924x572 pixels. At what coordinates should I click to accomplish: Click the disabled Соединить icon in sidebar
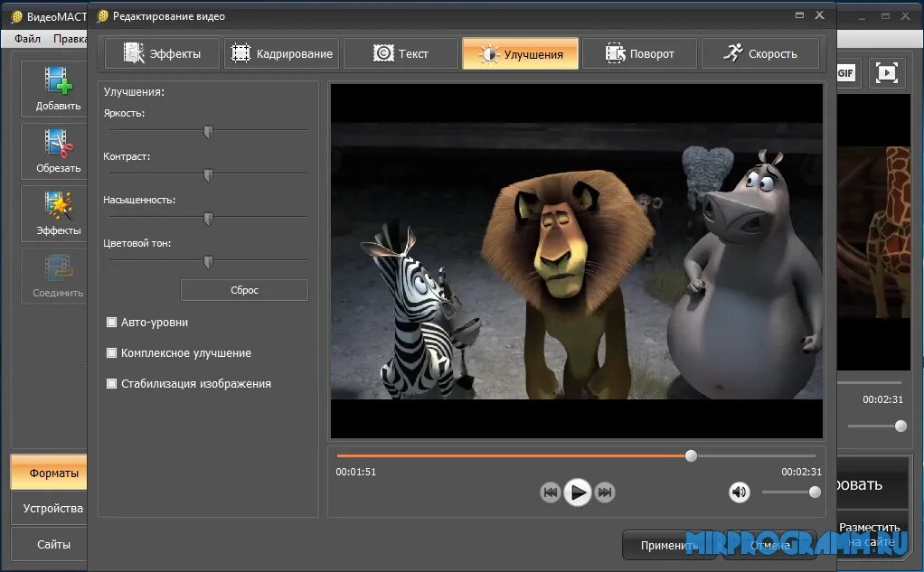pyautogui.click(x=58, y=268)
